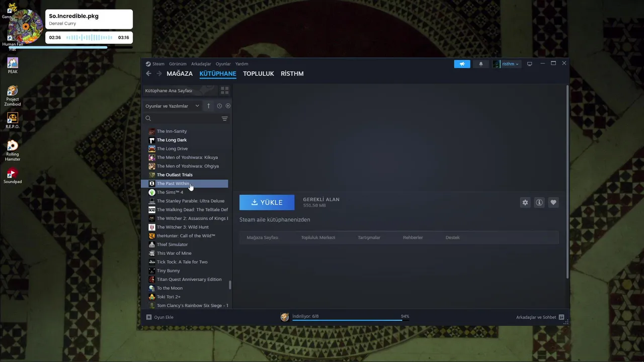Expand the Oyunlar ve Yazılımlar dropdown

click(172, 106)
